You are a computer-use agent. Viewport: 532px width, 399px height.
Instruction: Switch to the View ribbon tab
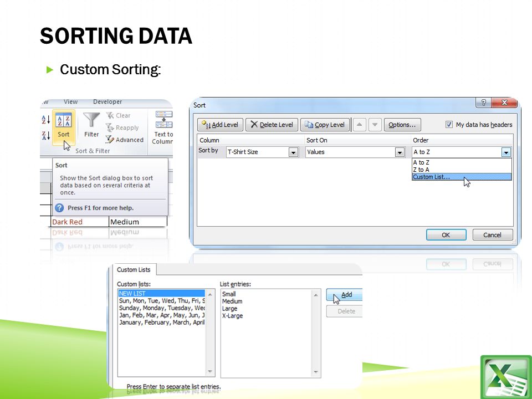(x=70, y=102)
